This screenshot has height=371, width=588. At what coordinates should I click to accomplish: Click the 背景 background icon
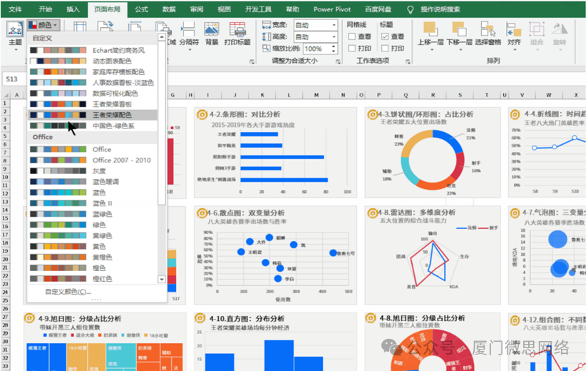tap(212, 29)
